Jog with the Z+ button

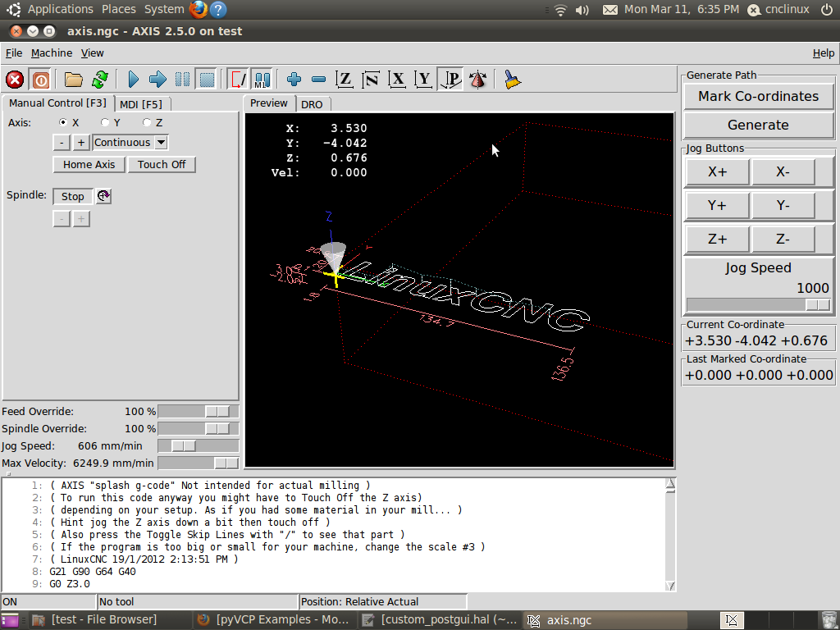pos(717,239)
